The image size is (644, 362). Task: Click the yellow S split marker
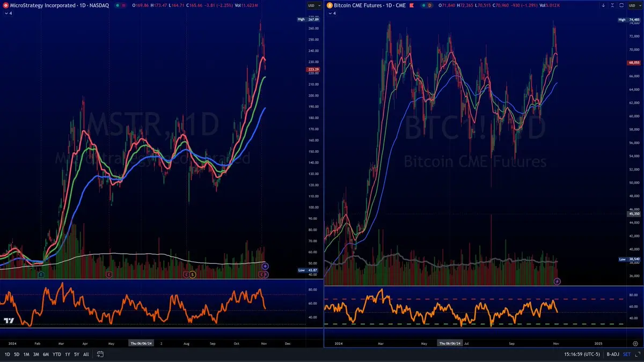(193, 275)
